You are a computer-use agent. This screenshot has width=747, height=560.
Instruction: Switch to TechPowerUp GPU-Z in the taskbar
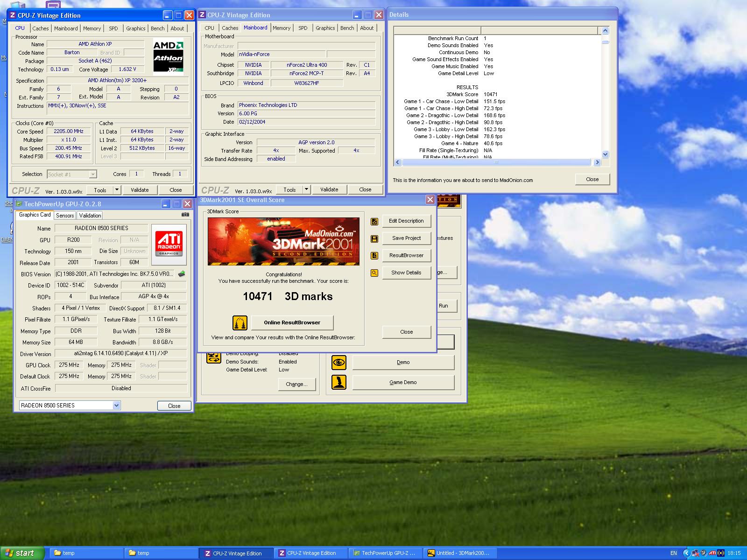click(386, 553)
